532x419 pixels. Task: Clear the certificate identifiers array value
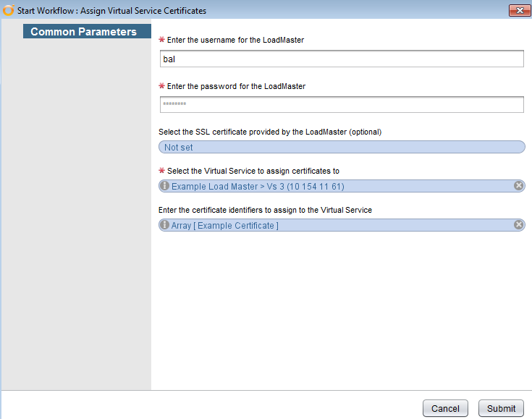(x=518, y=224)
